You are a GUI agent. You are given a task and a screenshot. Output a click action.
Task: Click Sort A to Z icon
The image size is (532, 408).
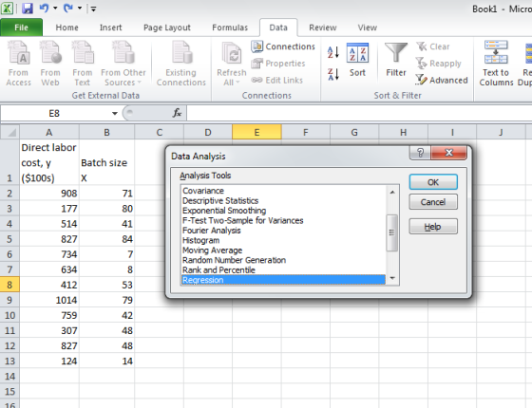[x=333, y=52]
